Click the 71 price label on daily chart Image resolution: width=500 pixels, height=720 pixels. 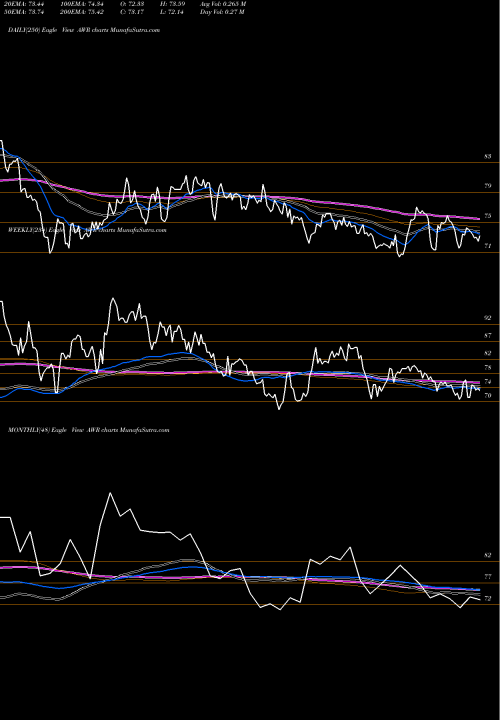pyautogui.click(x=488, y=246)
